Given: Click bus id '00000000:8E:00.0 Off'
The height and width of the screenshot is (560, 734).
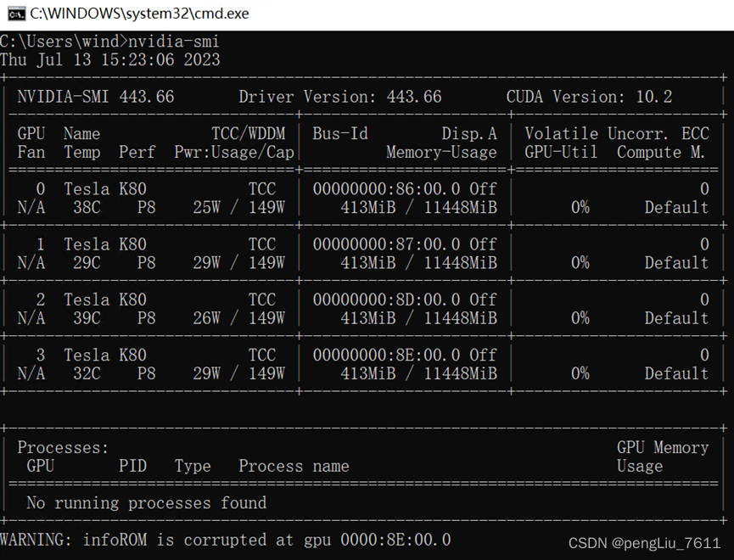Looking at the screenshot, I should point(405,355).
